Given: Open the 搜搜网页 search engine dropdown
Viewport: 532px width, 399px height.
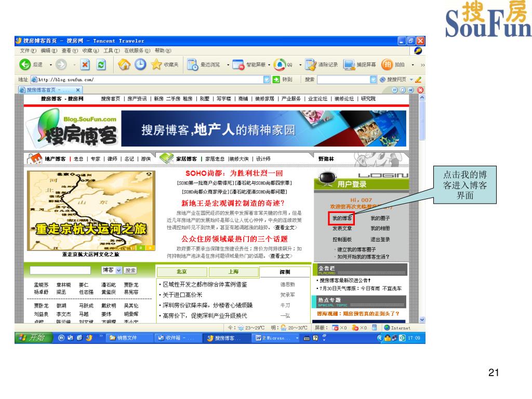Looking at the screenshot, I should click(x=411, y=79).
